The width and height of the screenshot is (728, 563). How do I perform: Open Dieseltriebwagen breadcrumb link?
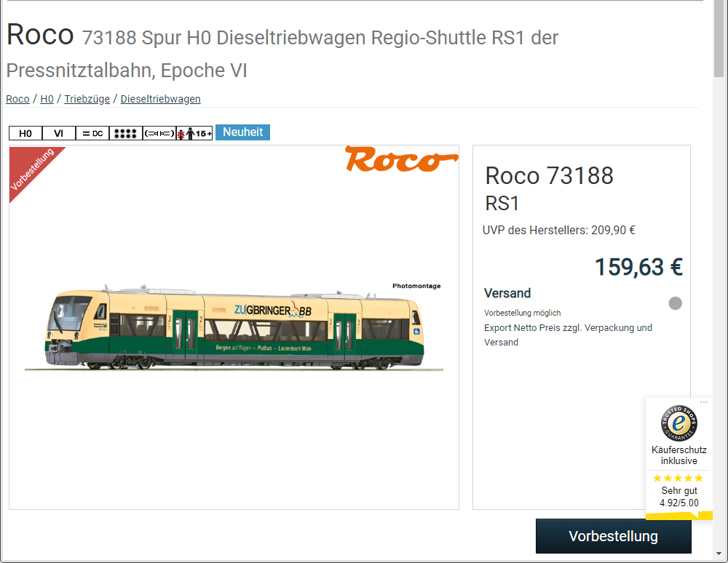(x=160, y=99)
